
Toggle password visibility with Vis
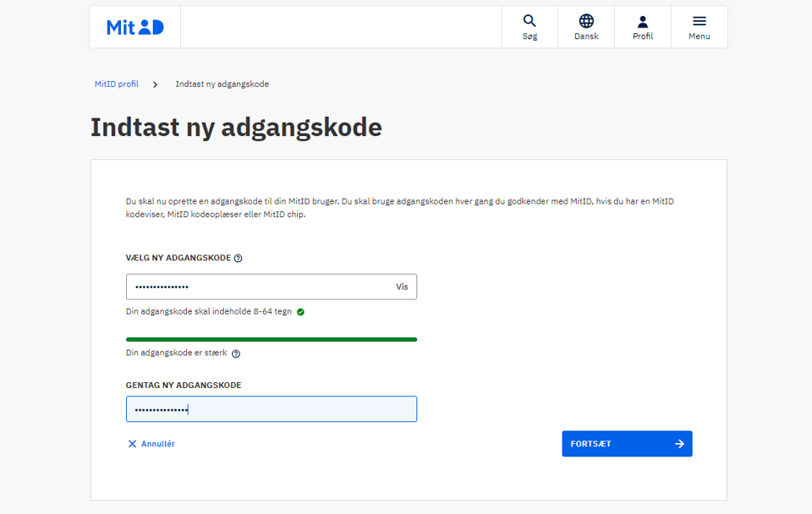(402, 287)
